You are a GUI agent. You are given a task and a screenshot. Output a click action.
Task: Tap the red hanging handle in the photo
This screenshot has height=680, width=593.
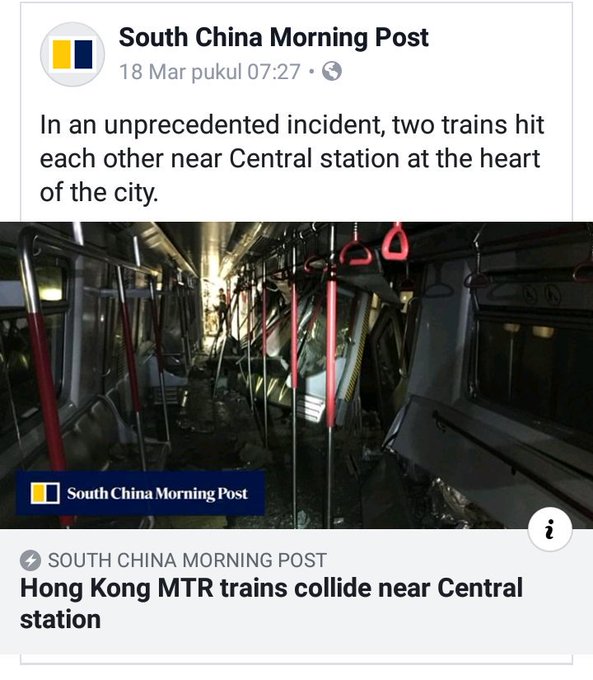pos(395,243)
